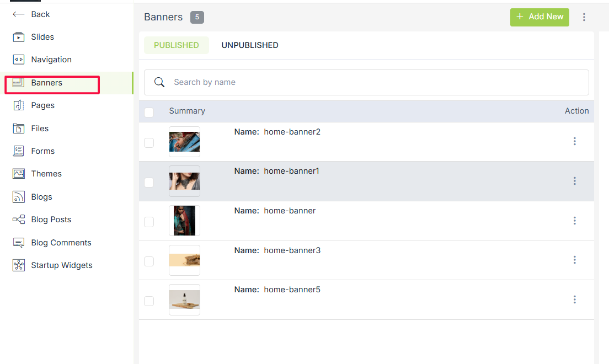Viewport: 609px width, 364px height.
Task: Open the more options menu beside Add New
Action: pyautogui.click(x=584, y=17)
